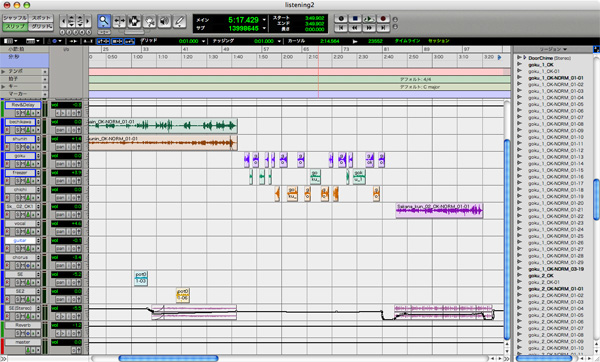Select goku_2_OK region in list
This screenshot has width=600, height=362.
pyautogui.click(x=541, y=276)
